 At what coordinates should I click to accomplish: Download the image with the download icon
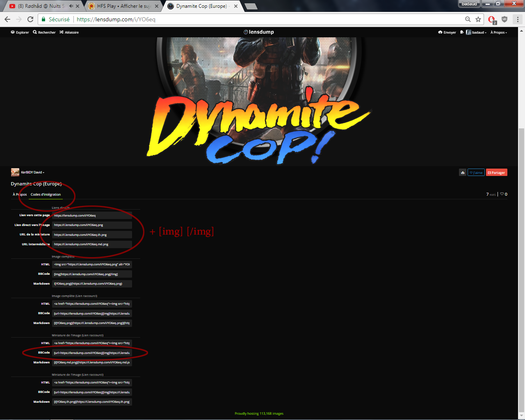pos(463,173)
